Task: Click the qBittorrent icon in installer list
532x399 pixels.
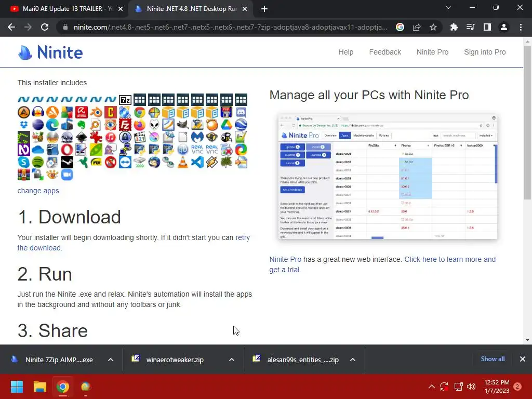Action: (183, 150)
